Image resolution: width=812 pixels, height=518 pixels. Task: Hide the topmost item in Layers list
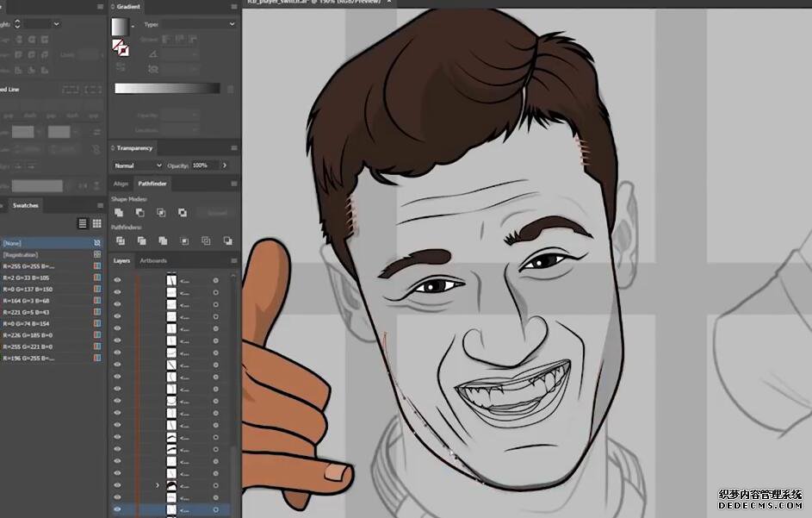[118, 280]
